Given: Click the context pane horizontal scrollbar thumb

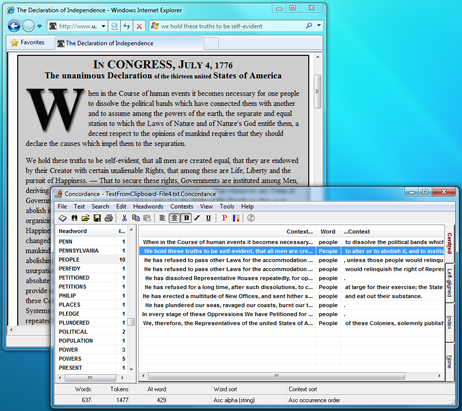Looking at the screenshot, I should (276, 376).
